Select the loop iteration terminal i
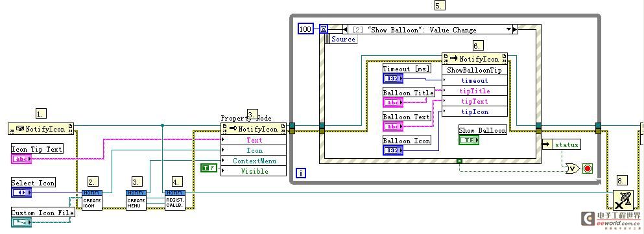Image resolution: width=644 pixels, height=234 pixels. (301, 173)
